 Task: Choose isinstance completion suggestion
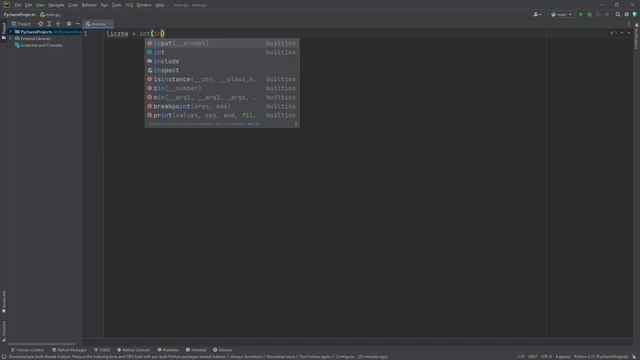[x=222, y=79]
